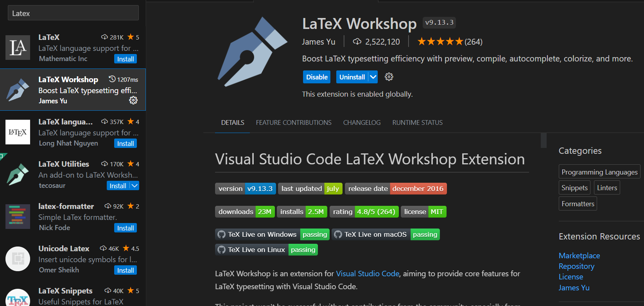Screen dimensions: 644x306
Task: Select the Formatters category
Action: (578, 204)
